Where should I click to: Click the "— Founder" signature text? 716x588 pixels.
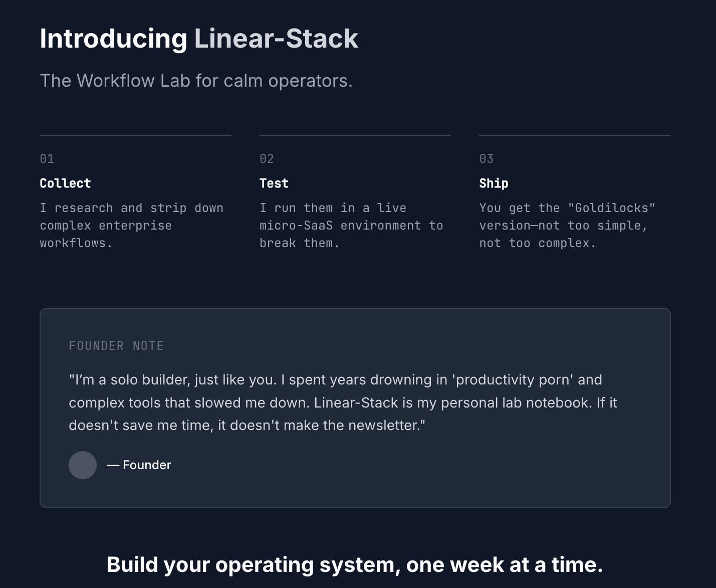click(x=139, y=465)
